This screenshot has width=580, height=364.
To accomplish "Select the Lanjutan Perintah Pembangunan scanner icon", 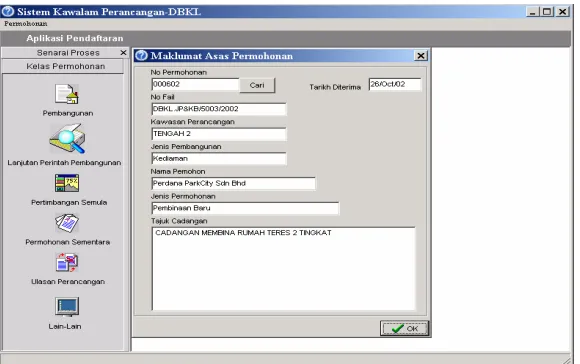I will pyautogui.click(x=67, y=139).
